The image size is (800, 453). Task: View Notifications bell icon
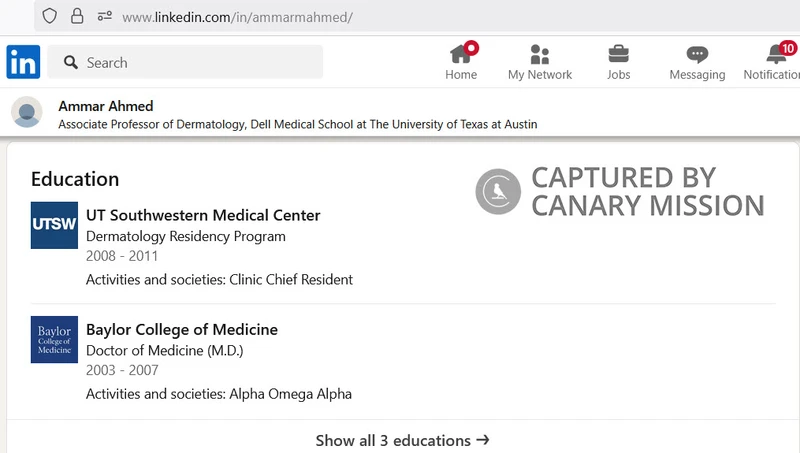coord(777,54)
